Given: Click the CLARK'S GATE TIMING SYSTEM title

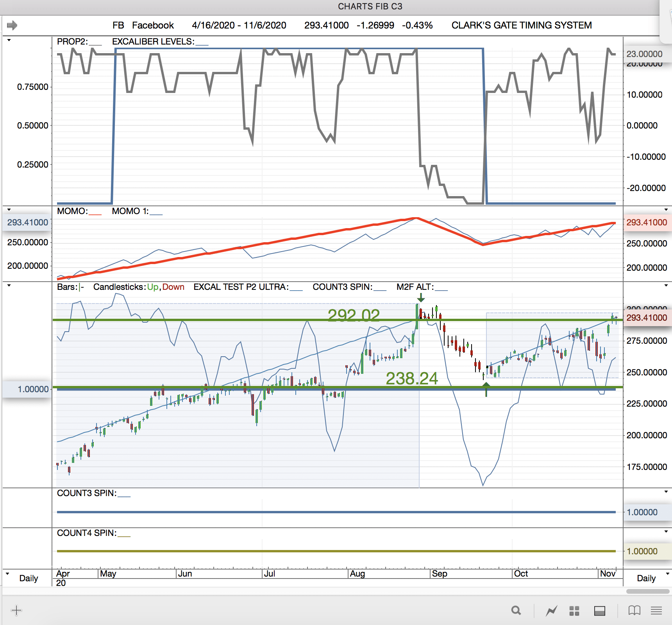Looking at the screenshot, I should 522,25.
